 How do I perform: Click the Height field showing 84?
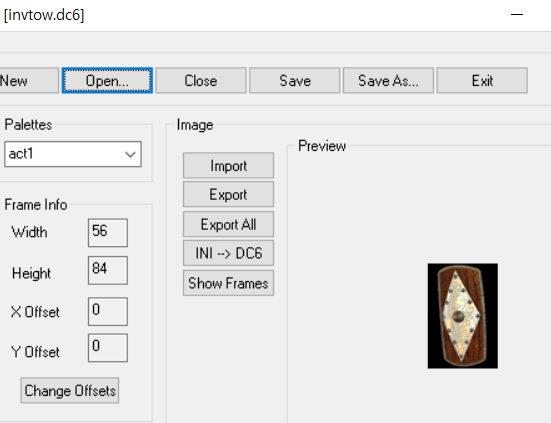coord(108,270)
